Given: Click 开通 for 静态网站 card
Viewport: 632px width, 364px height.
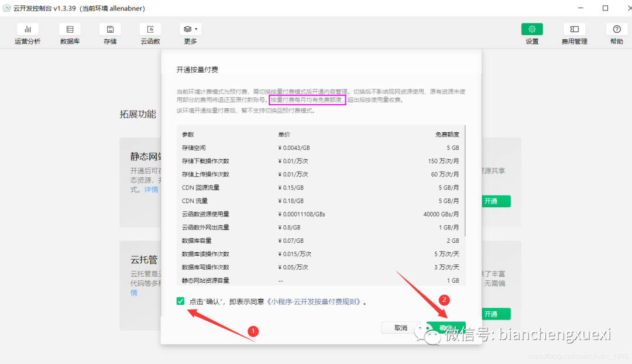Looking at the screenshot, I should pos(496,201).
